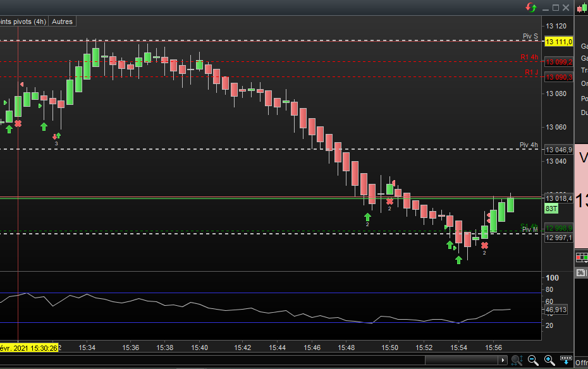Click the small red-green arrows labeled 3
Image resolution: width=588 pixels, height=369 pixels.
coord(57,136)
